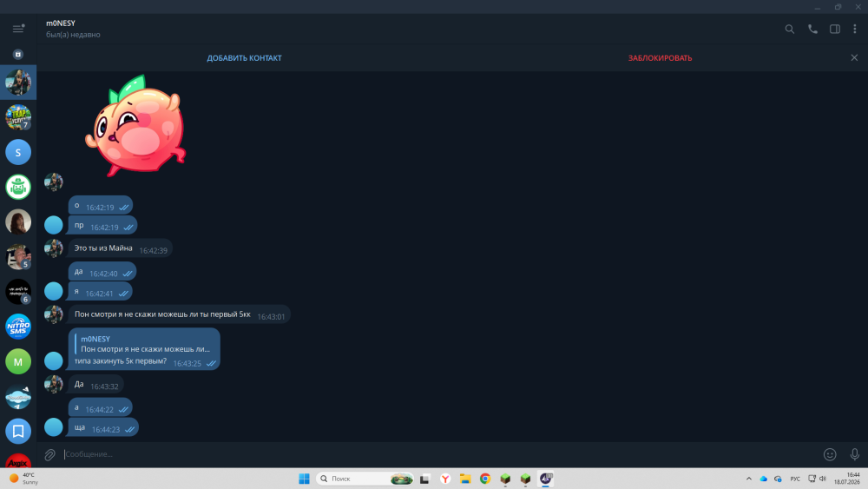Open the peach character sticker

tap(135, 126)
